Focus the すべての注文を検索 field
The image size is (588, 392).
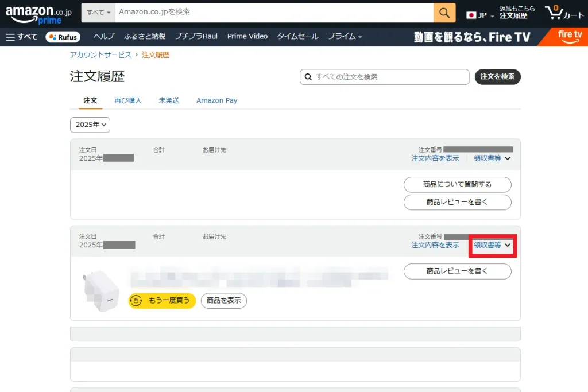coord(384,77)
